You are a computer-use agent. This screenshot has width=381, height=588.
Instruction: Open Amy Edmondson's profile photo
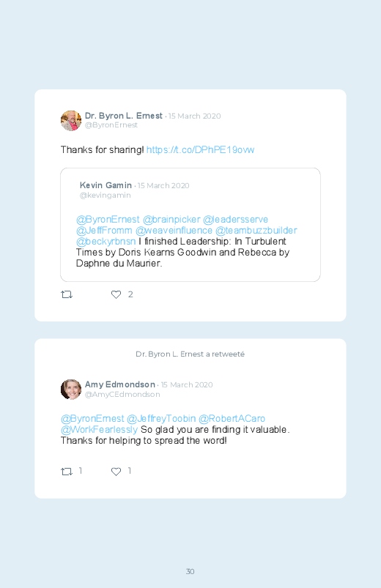coord(71,390)
